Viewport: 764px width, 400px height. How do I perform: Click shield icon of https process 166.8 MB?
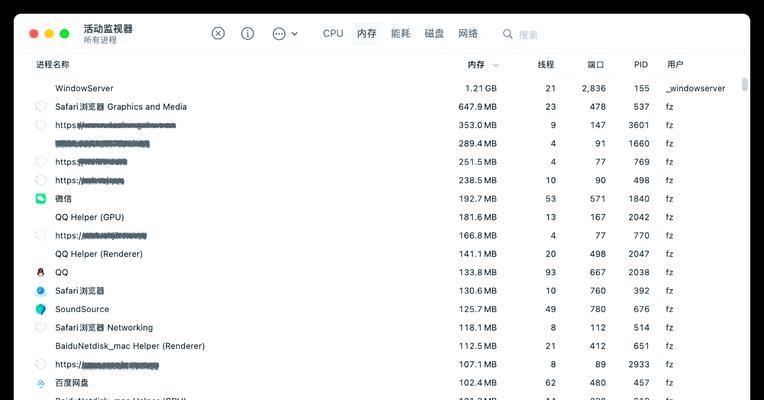click(x=41, y=235)
